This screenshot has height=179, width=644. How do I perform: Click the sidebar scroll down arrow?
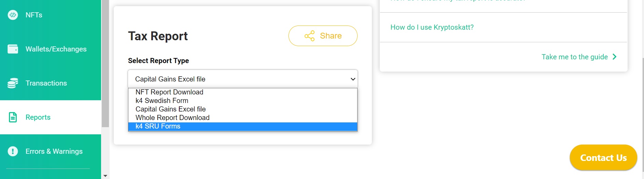pos(105,176)
